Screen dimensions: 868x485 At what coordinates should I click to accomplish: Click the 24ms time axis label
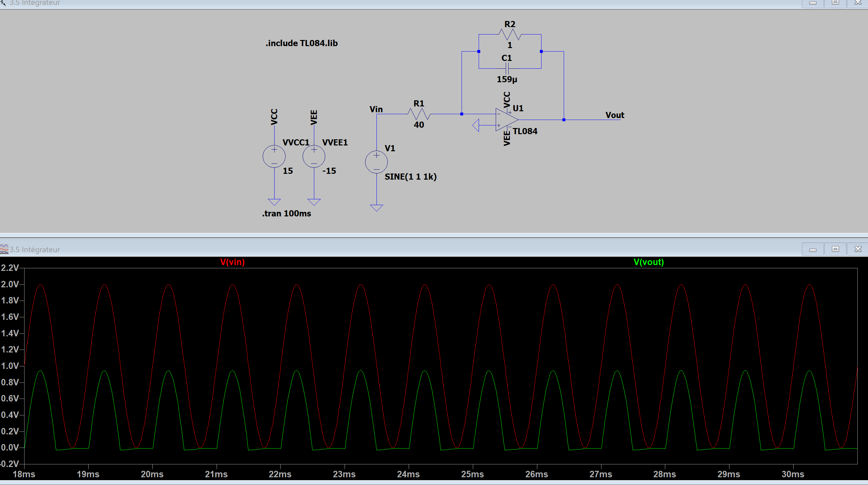click(x=408, y=474)
